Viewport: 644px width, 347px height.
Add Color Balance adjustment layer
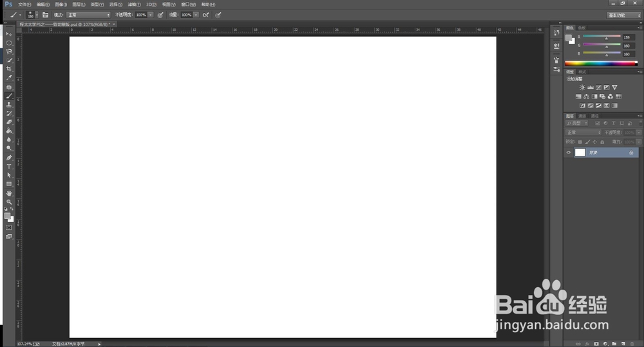click(587, 97)
